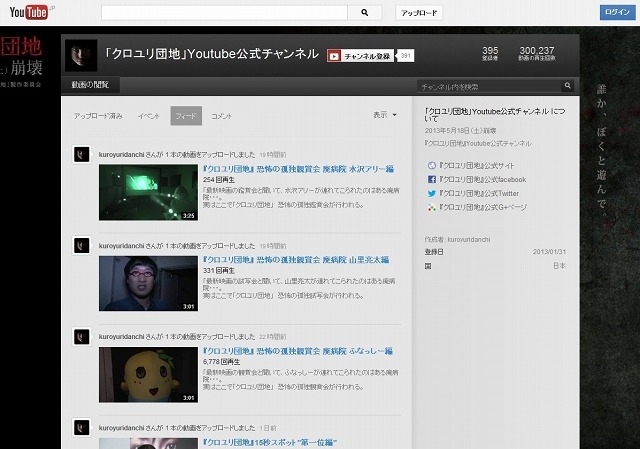This screenshot has height=449, width=640.
Task: Click the 331 回再生 view count
Action: coord(219,271)
